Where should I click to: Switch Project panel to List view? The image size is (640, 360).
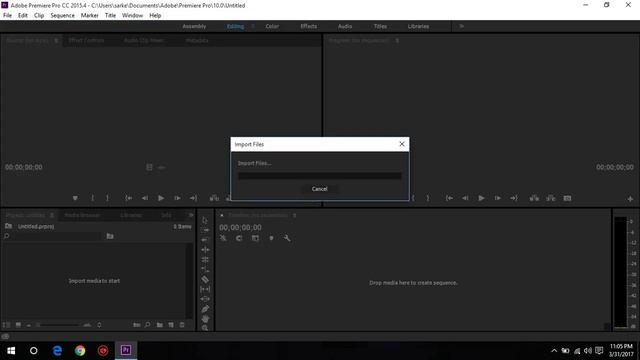[x=6, y=325]
